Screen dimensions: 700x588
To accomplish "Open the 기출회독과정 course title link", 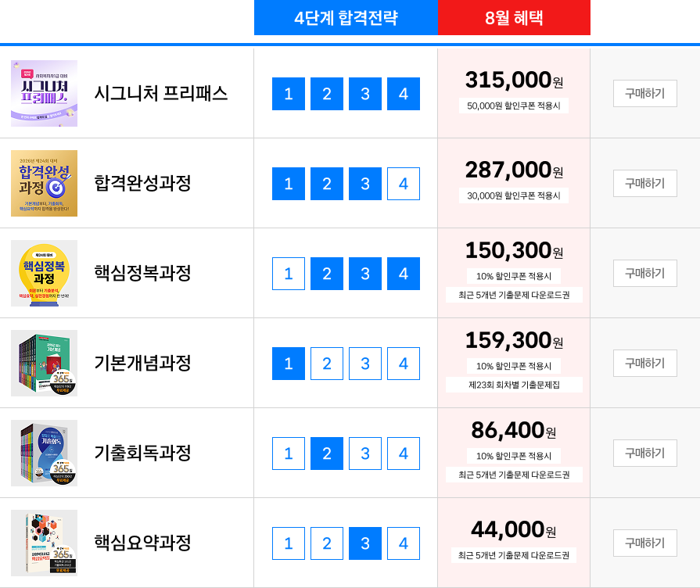I will coord(142,453).
